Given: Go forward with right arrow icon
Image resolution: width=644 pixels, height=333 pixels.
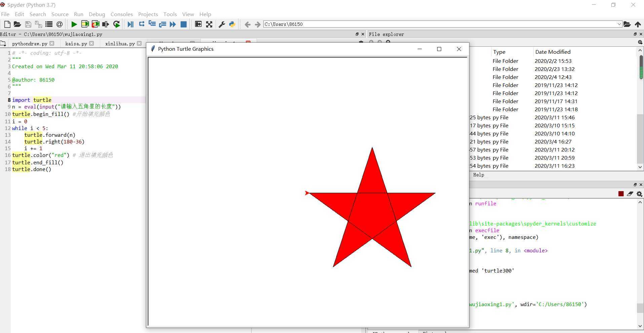Looking at the screenshot, I should pos(258,25).
